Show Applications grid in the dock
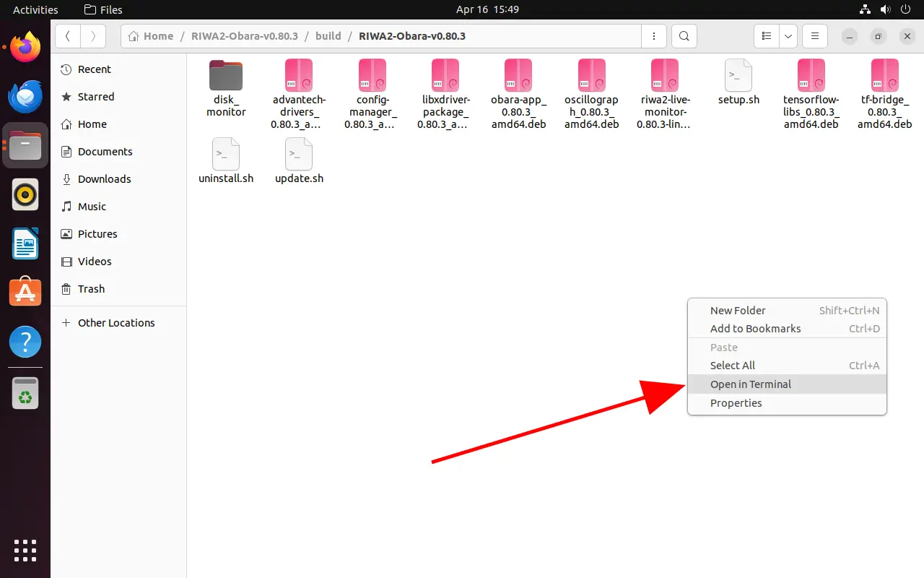 click(x=25, y=550)
